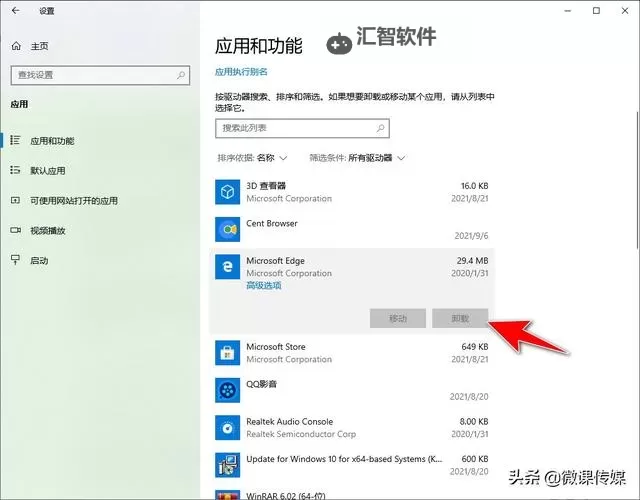Open the 排序依据 名称 dropdown
640x500 pixels.
tap(252, 158)
